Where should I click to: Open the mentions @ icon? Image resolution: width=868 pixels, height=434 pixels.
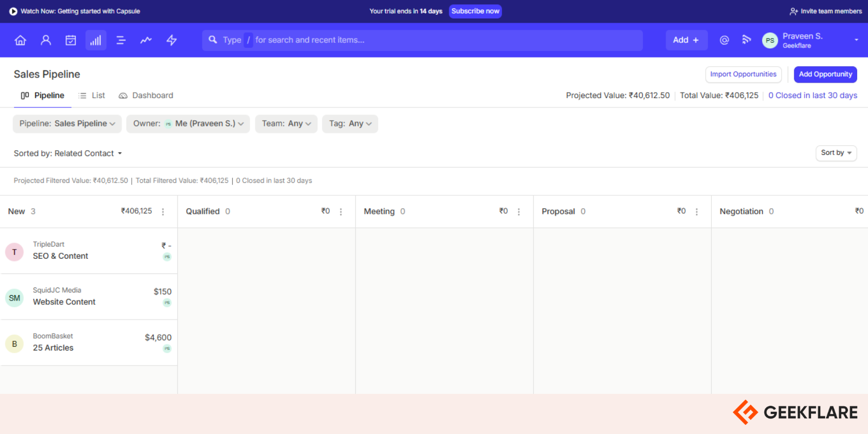pos(724,40)
